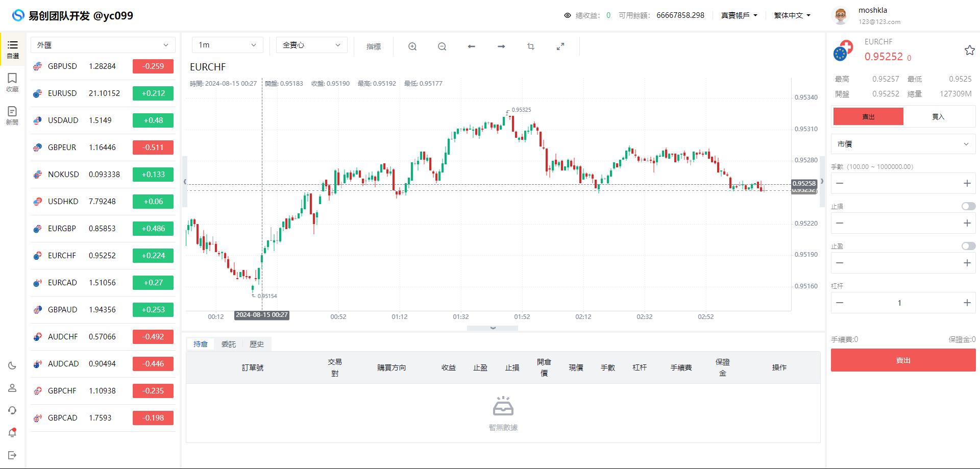Image resolution: width=980 pixels, height=469 pixels.
Task: Switch to the 委託 orders tab
Action: (229, 344)
